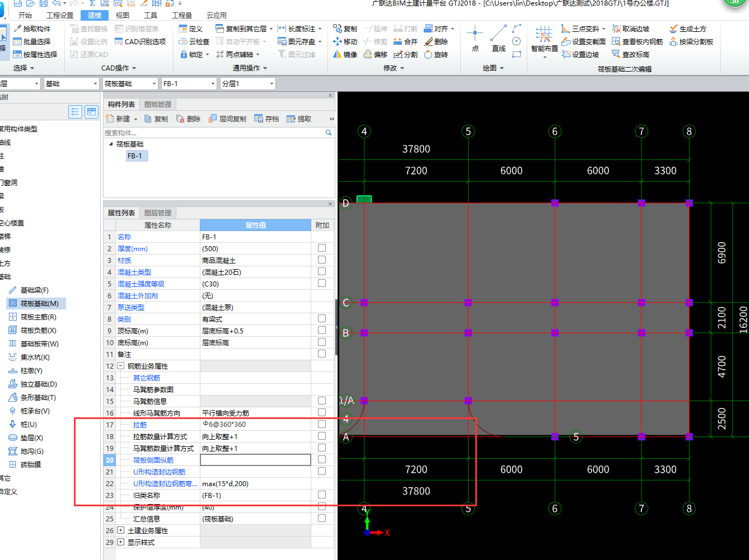Screen dimensions: 749x560
Task: Select the circle draw tool
Action: [517, 41]
